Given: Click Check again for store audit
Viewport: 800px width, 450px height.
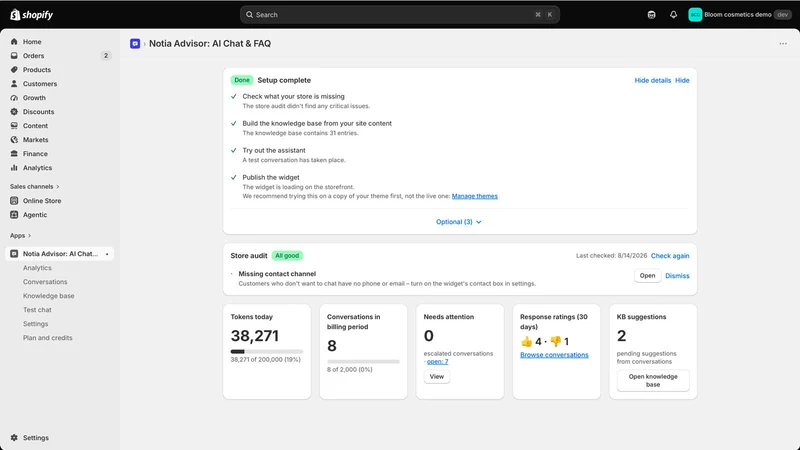Looking at the screenshot, I should coord(670,256).
